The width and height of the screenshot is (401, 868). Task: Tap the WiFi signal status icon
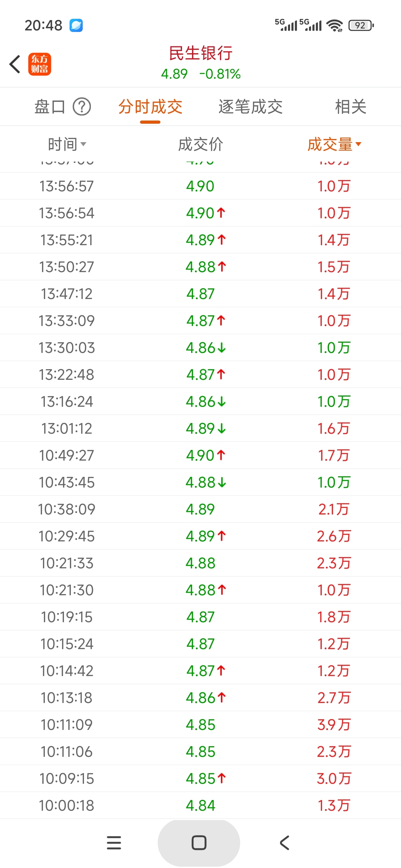[335, 25]
